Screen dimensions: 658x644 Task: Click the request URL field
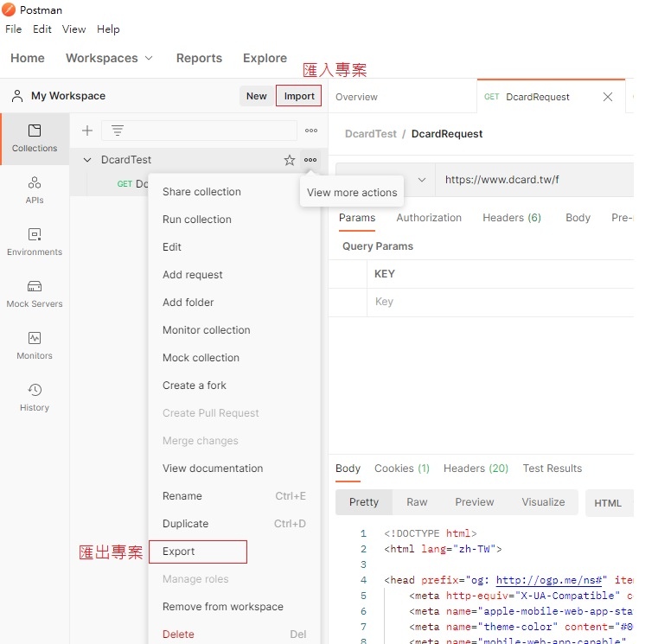click(x=534, y=180)
